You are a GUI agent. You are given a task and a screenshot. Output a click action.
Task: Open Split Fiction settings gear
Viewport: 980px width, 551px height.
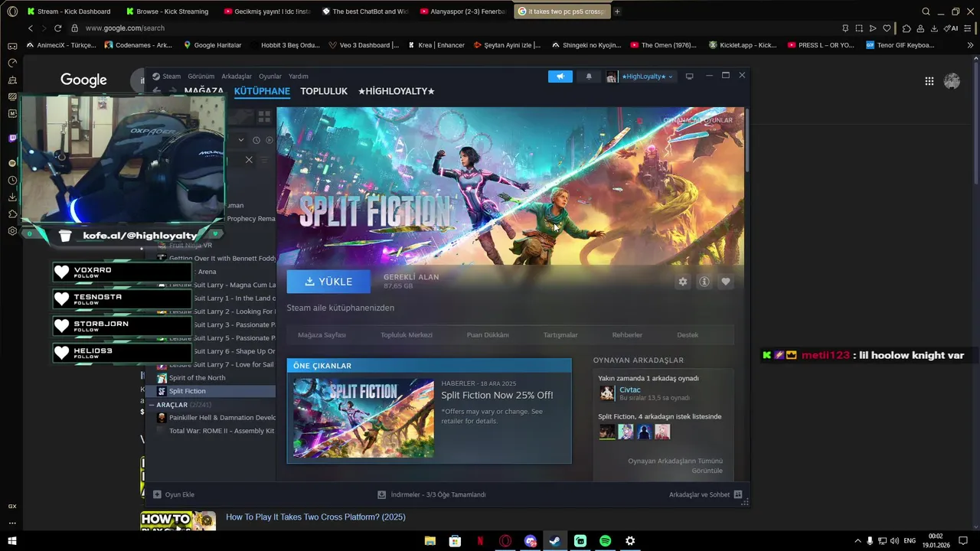(x=683, y=282)
